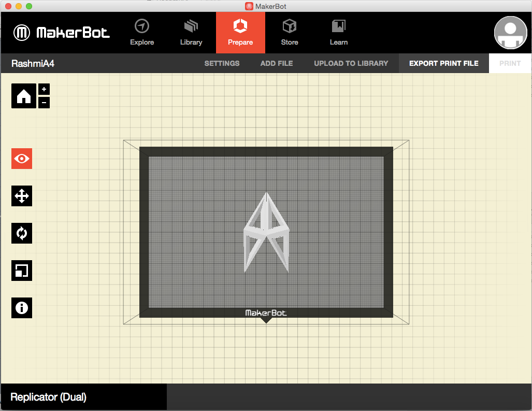Open the Explore tab

(142, 33)
